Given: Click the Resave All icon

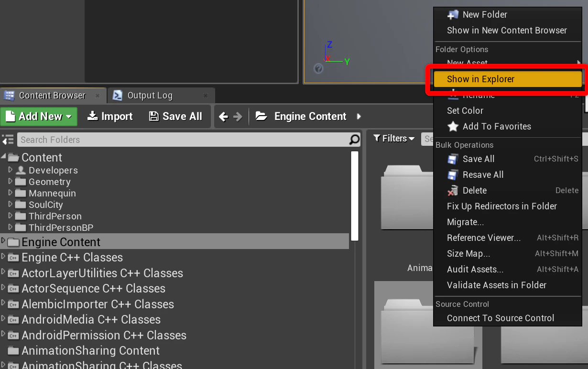Looking at the screenshot, I should [452, 175].
